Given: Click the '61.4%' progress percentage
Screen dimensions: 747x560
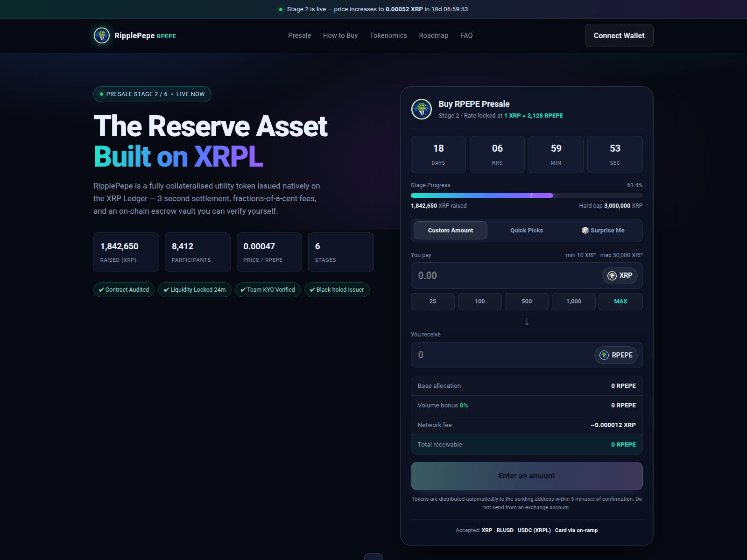Looking at the screenshot, I should [634, 185].
